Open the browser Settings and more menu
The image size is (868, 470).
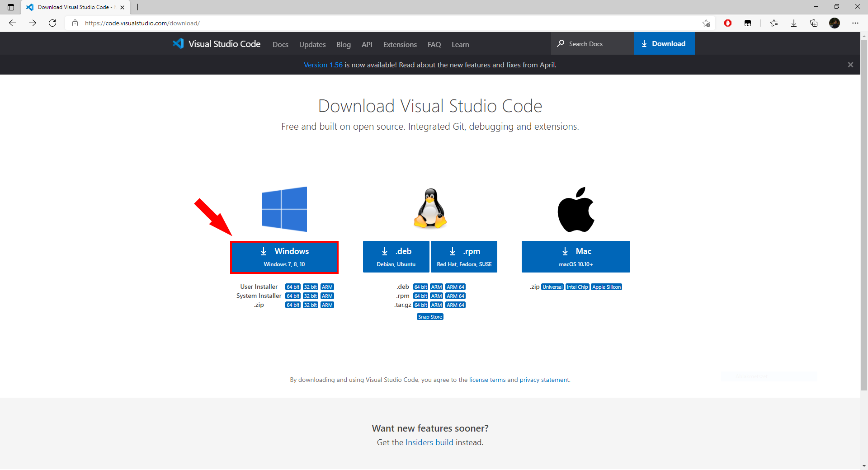pyautogui.click(x=855, y=23)
